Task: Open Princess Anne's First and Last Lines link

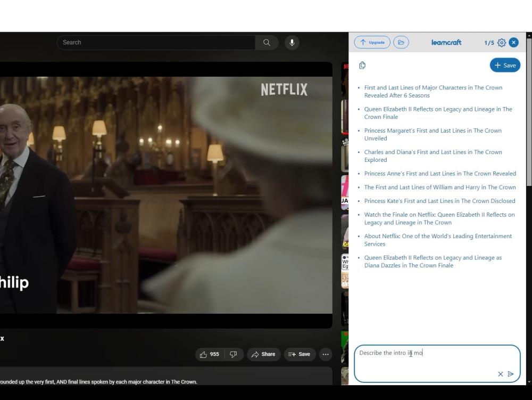Action: (440, 174)
